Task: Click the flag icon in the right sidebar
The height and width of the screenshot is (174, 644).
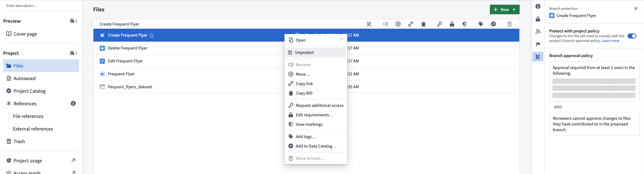Action: pos(538,44)
